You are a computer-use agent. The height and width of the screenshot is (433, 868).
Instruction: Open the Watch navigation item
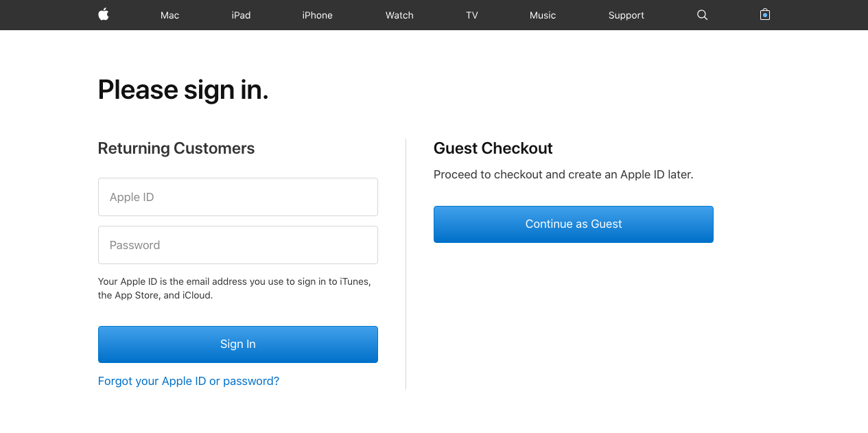[x=399, y=15]
